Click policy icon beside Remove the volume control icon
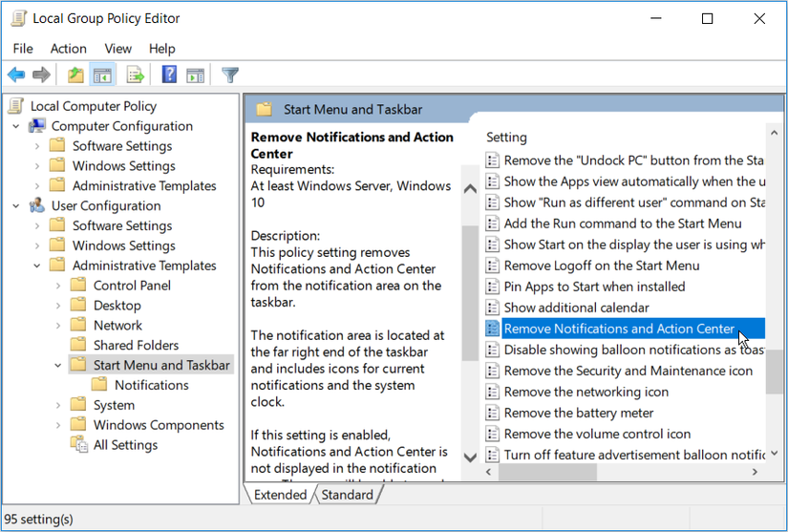Screen dimensions: 788x532 (x=493, y=434)
